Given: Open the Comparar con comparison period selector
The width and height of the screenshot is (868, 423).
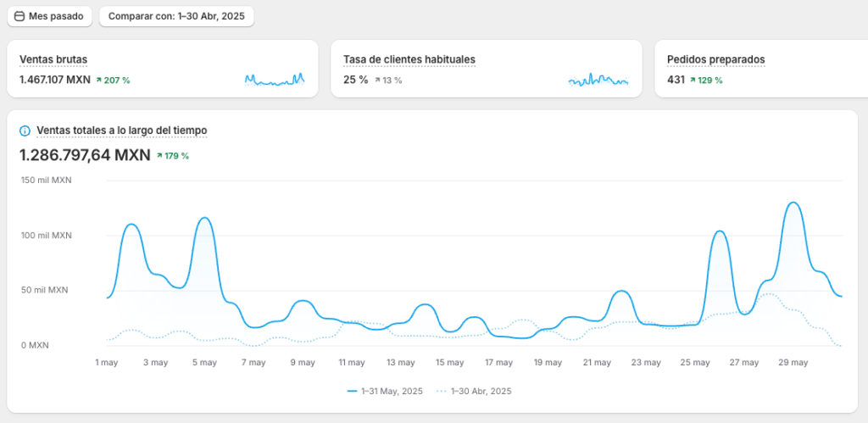Looking at the screenshot, I should [x=176, y=16].
